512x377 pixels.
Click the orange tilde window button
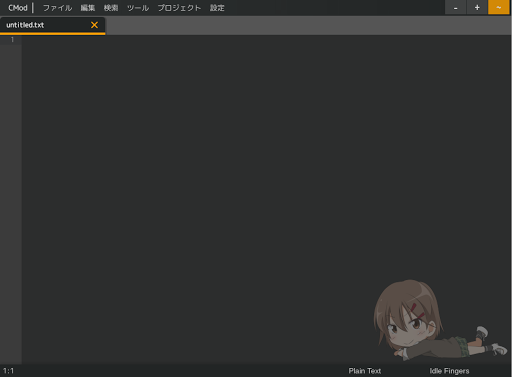point(499,7)
